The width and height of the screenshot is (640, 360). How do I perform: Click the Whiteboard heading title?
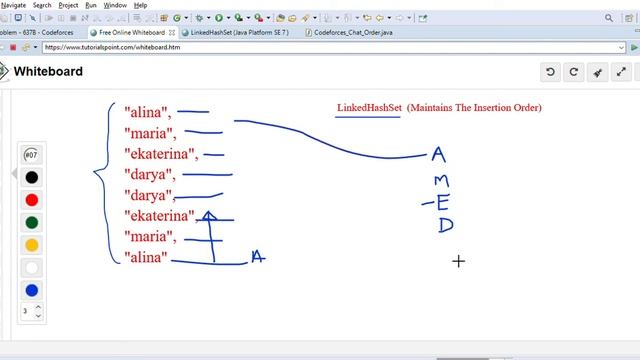[48, 71]
